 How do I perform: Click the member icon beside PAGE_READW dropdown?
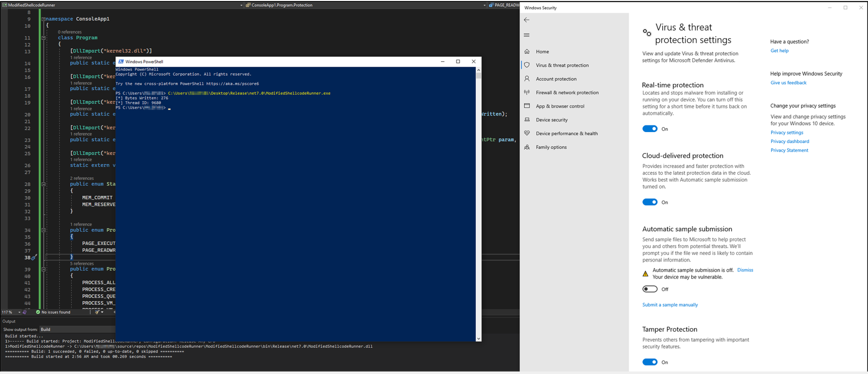491,5
